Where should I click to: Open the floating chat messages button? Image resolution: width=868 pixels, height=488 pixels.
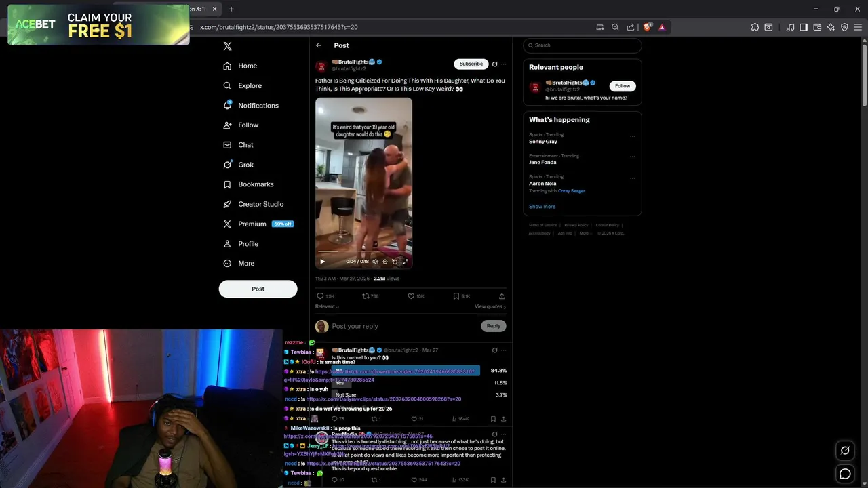(x=845, y=474)
